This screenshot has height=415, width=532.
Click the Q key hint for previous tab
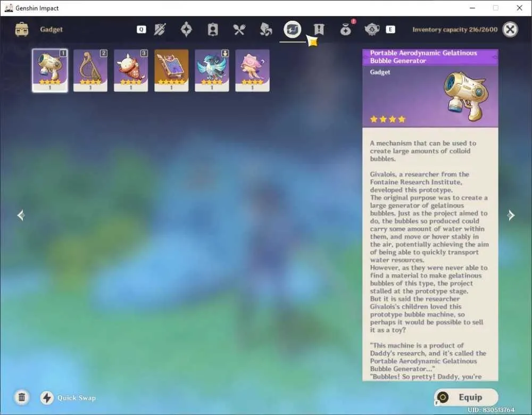(x=141, y=29)
